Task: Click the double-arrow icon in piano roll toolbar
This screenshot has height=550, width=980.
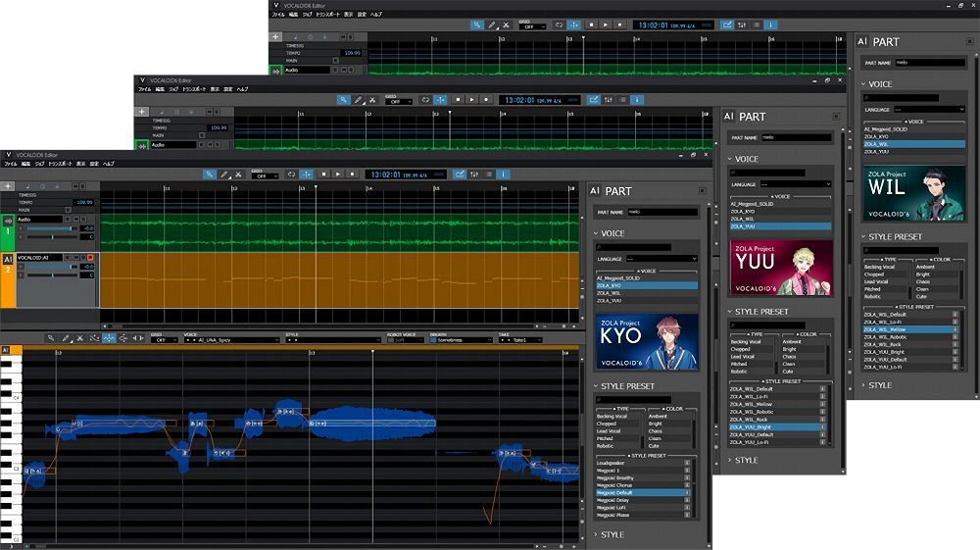Action: pos(138,338)
